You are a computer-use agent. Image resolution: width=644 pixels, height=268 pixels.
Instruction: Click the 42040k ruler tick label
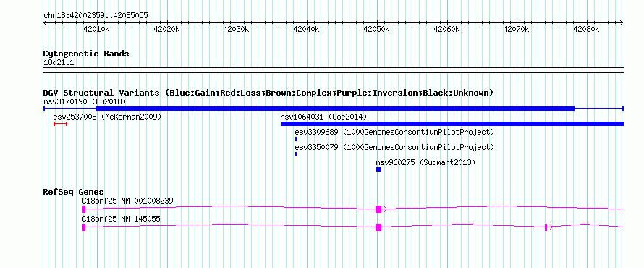306,29
